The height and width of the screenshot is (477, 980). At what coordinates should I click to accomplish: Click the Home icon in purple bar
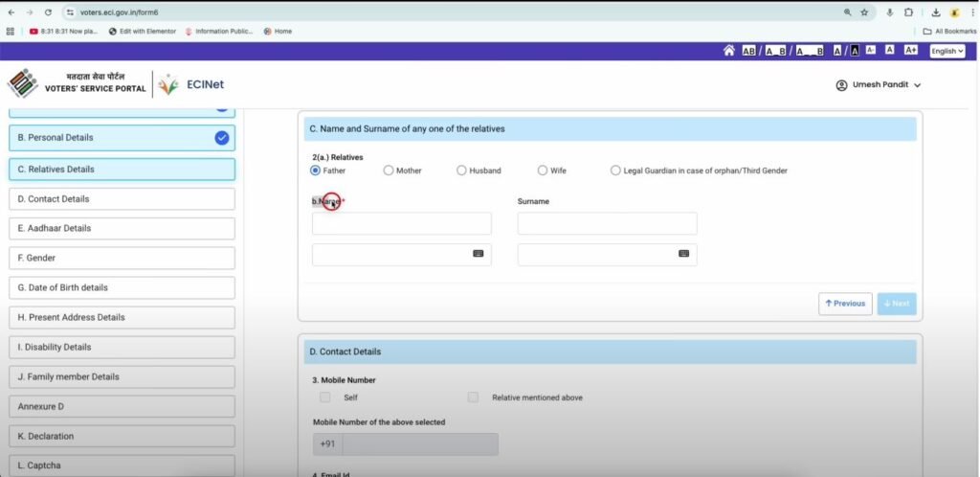(x=728, y=52)
